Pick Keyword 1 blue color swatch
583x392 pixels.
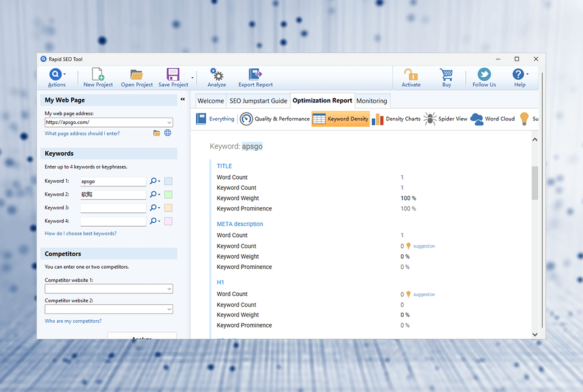(168, 181)
